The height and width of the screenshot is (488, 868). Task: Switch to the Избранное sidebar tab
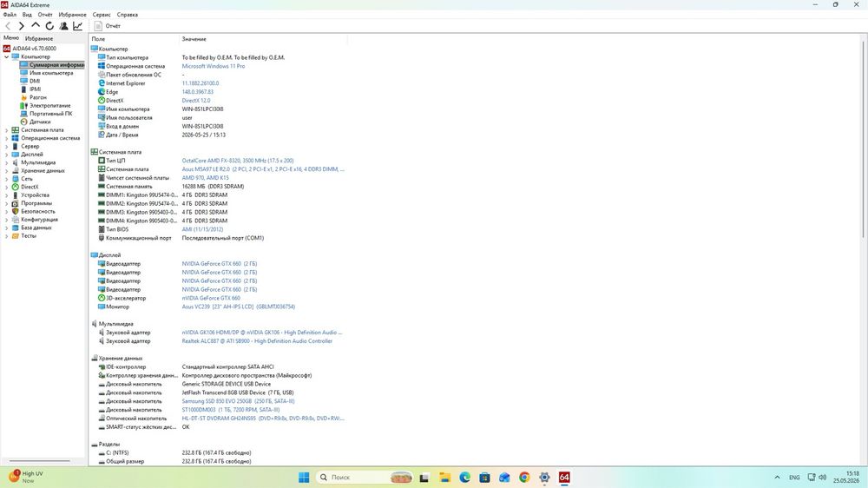[x=39, y=38]
